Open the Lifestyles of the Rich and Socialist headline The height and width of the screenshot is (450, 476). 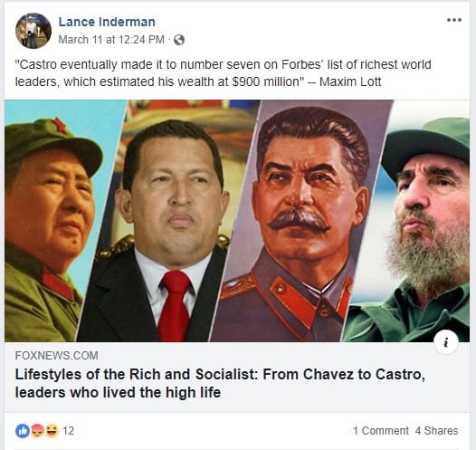220,383
